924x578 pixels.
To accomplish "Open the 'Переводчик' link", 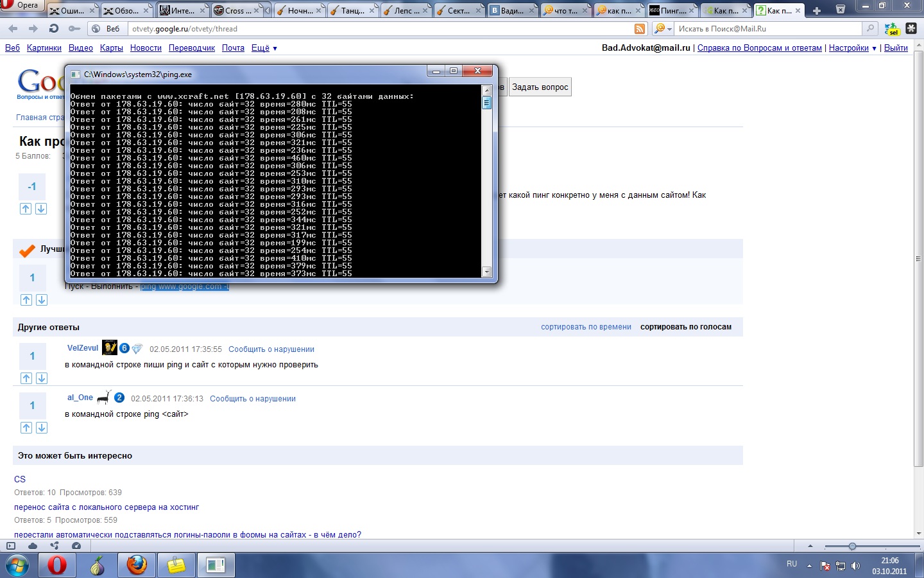I will (192, 48).
